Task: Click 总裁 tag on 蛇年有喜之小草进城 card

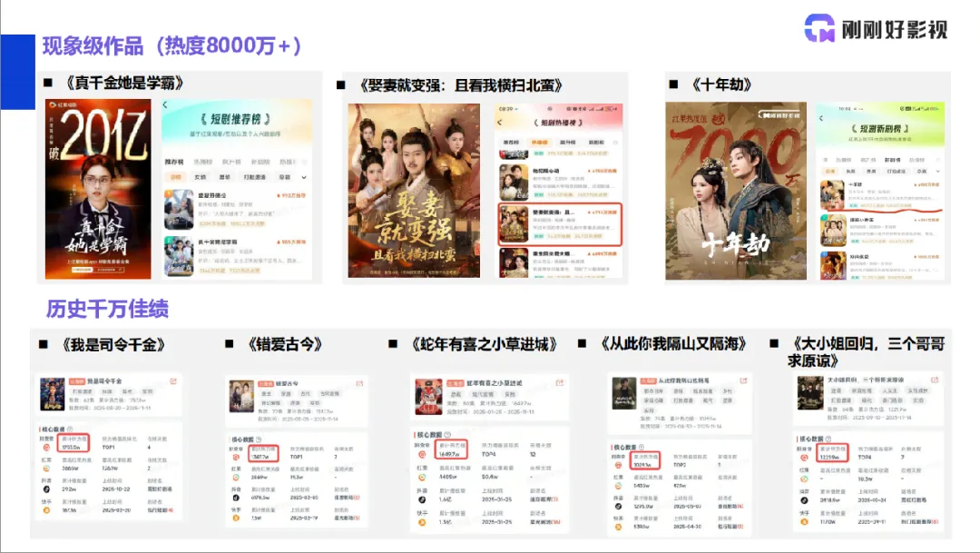Action: tap(456, 395)
